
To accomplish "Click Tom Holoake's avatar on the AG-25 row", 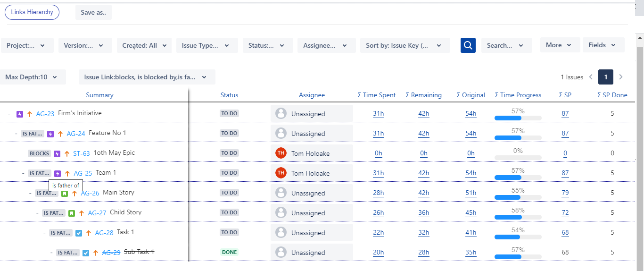I will pyautogui.click(x=281, y=173).
